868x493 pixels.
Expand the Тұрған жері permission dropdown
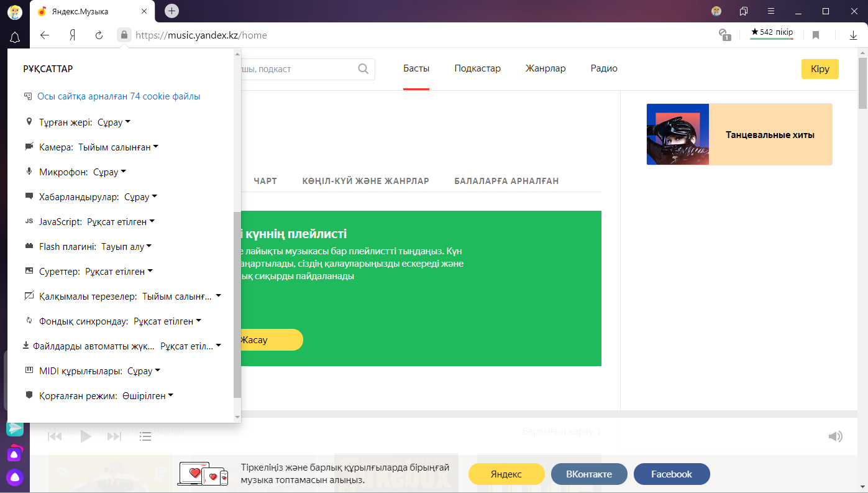[x=114, y=122]
